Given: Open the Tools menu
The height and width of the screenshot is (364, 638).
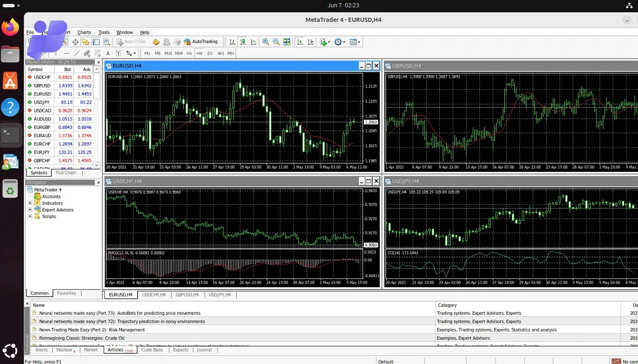Looking at the screenshot, I should coord(104,33).
